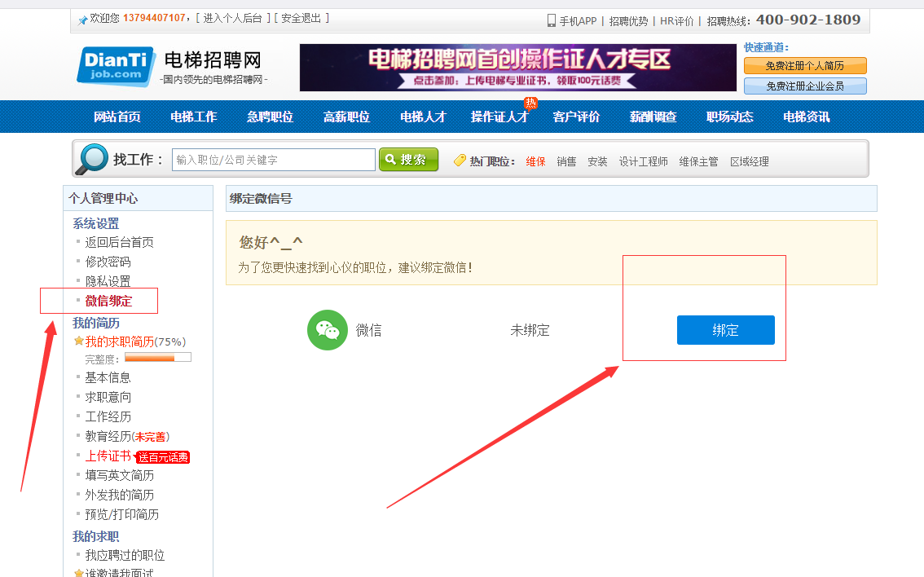
Task: Click the 我的求职 section heading
Action: coord(95,536)
